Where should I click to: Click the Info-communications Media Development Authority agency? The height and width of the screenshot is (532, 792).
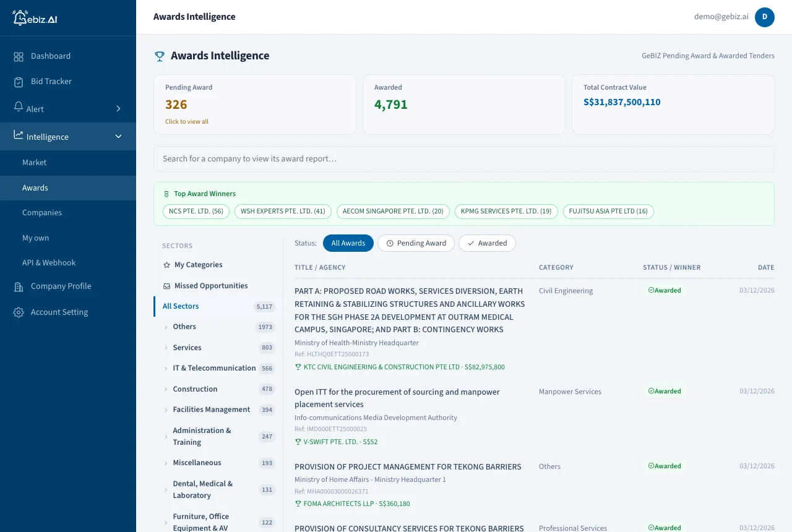pos(376,418)
